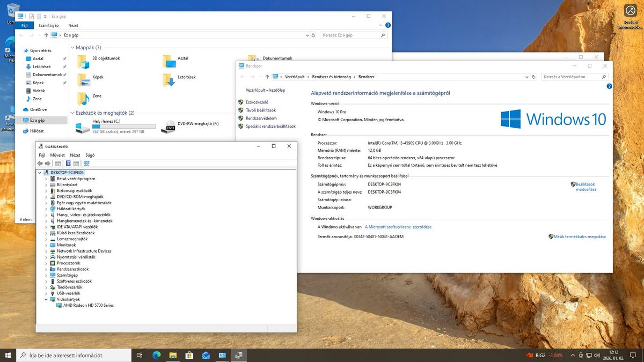Screen dimensions: 644x362
Task: Click the help icon in Rendszer window
Action: [x=609, y=86]
